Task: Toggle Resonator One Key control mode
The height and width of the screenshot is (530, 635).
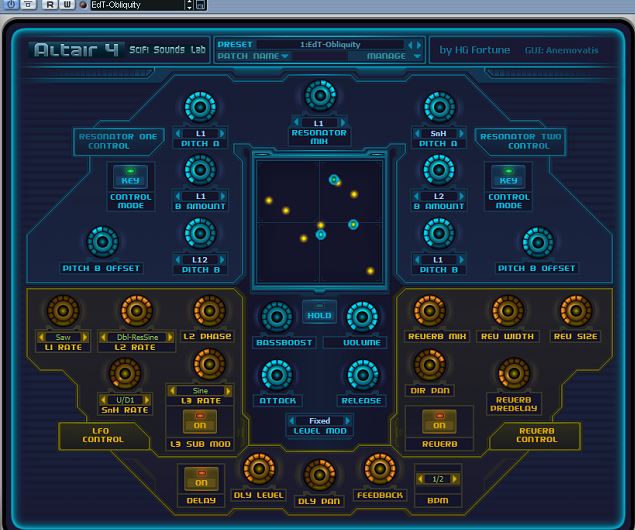Action: pyautogui.click(x=130, y=177)
